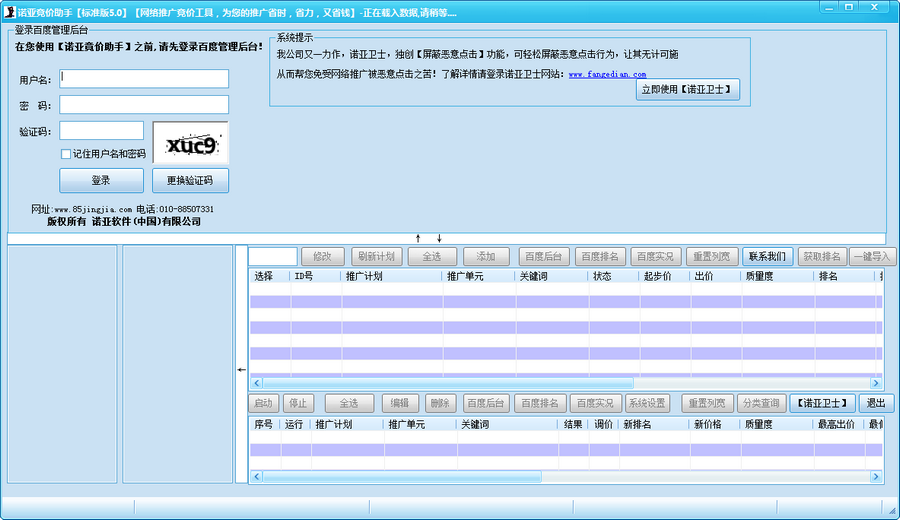This screenshot has width=900, height=520.
Task: Click the 运行 column header
Action: [296, 424]
